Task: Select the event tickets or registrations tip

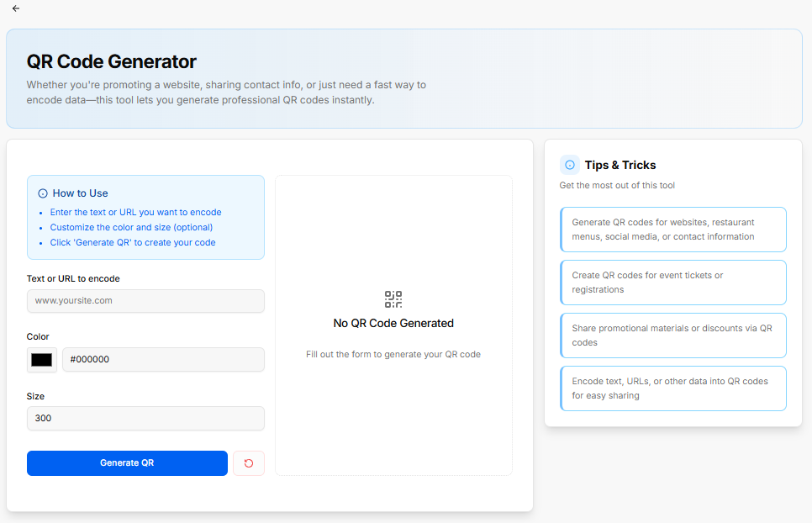Action: click(x=673, y=283)
